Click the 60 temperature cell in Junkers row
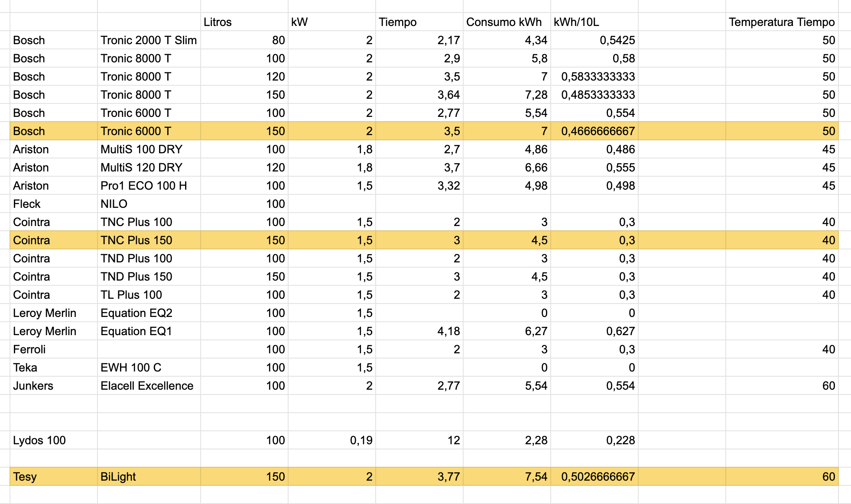The width and height of the screenshot is (851, 504). click(x=782, y=386)
